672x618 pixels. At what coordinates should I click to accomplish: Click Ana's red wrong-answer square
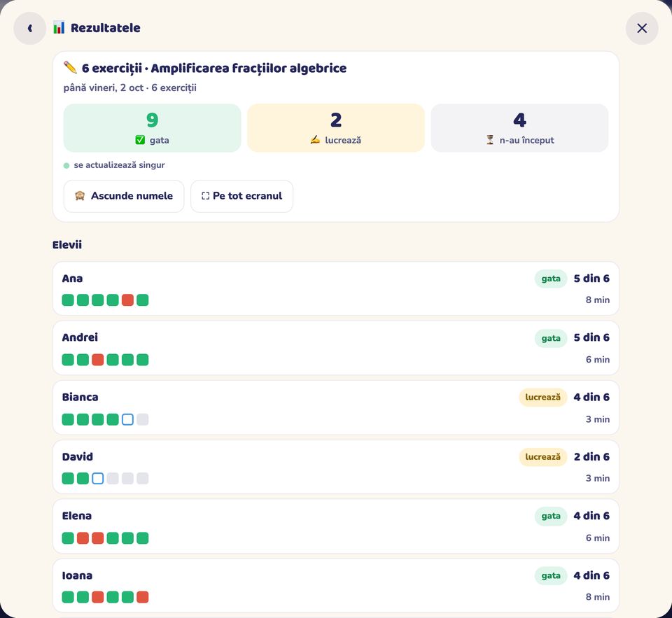click(x=127, y=300)
